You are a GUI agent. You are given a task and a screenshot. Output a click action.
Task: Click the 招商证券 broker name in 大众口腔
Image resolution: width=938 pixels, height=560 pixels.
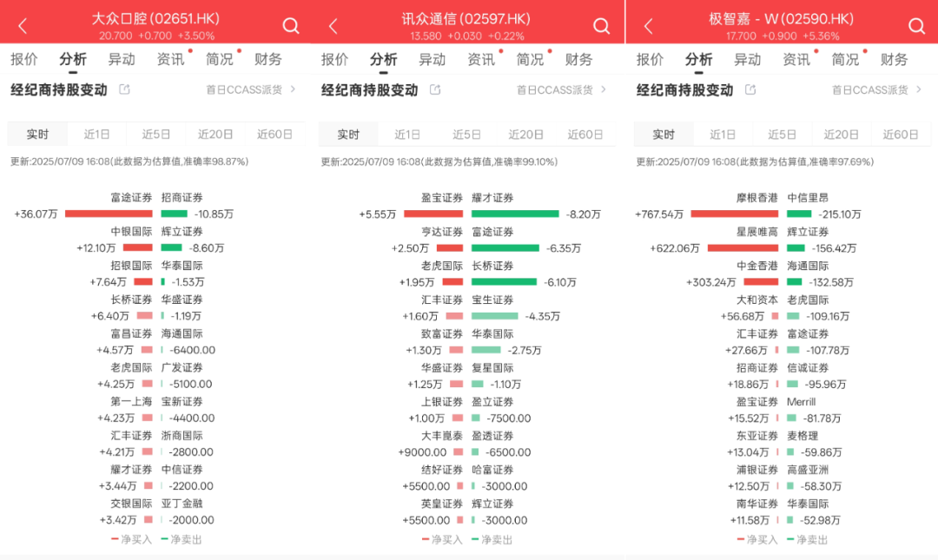click(182, 197)
